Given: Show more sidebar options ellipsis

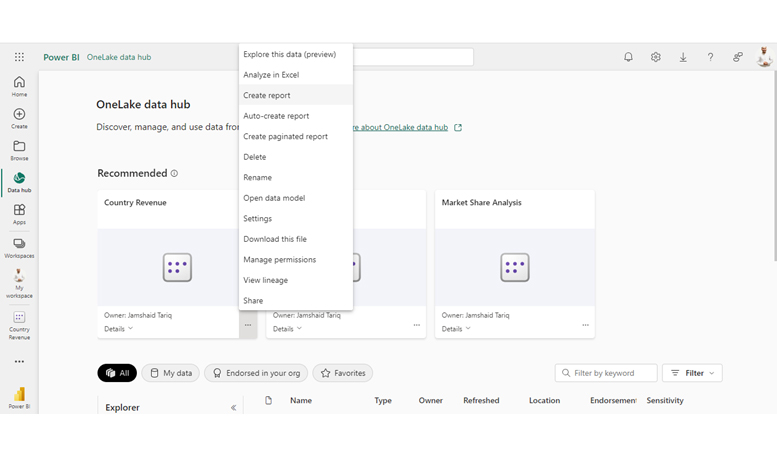Looking at the screenshot, I should pos(19,361).
